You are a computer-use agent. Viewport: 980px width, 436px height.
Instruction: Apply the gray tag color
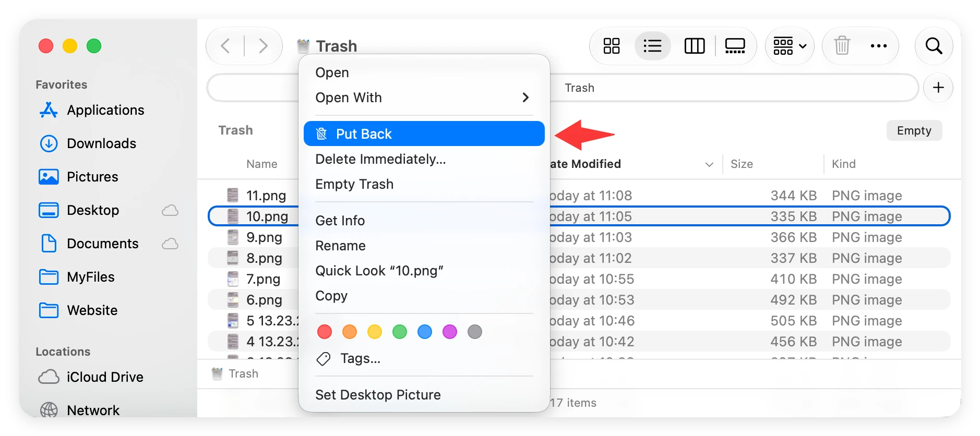pos(475,332)
